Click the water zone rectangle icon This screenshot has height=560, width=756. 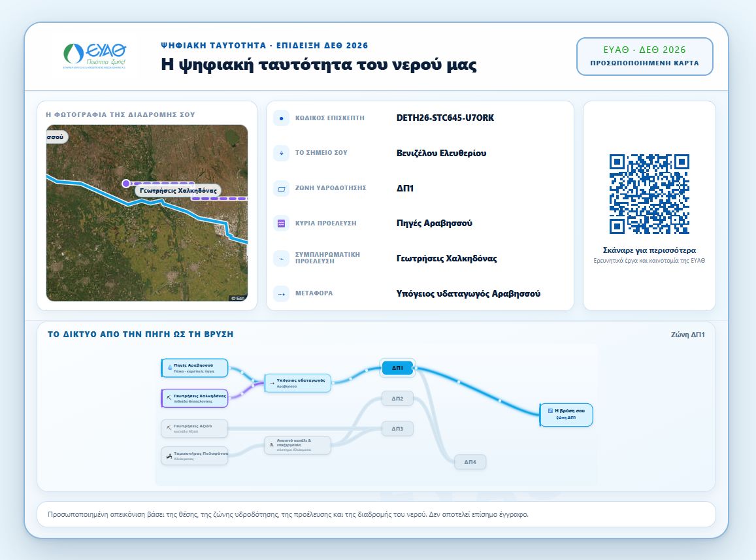(281, 189)
